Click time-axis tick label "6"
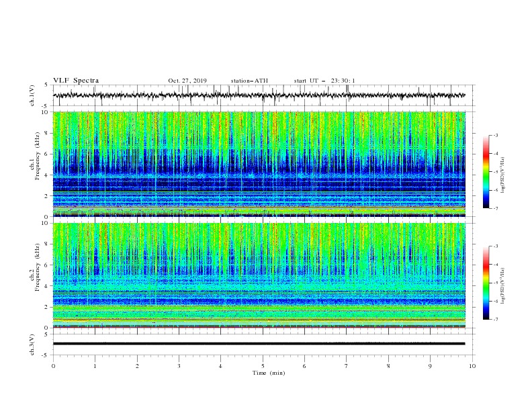 pyautogui.click(x=304, y=366)
